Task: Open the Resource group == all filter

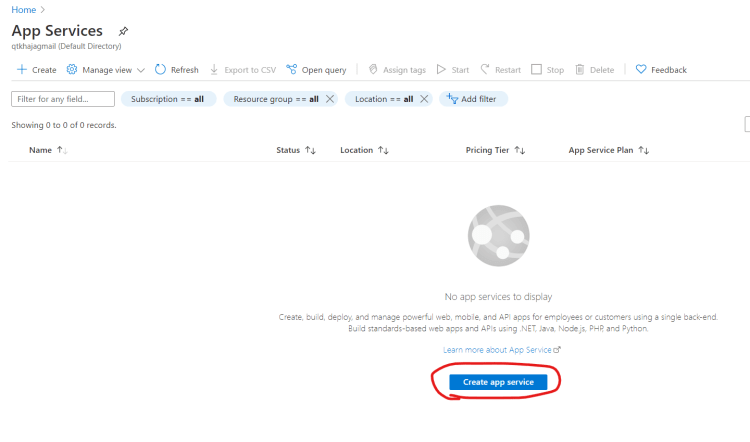Action: (276, 99)
